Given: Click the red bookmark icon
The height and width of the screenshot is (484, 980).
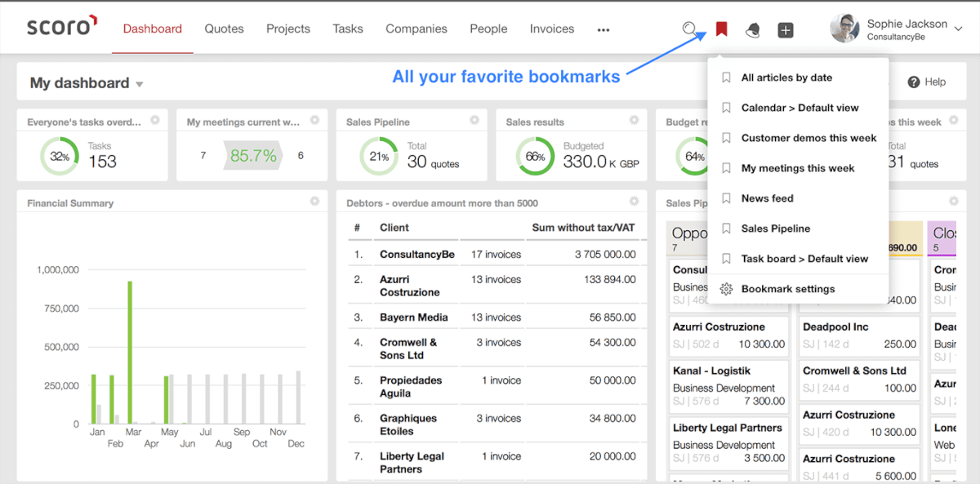Looking at the screenshot, I should point(721,29).
